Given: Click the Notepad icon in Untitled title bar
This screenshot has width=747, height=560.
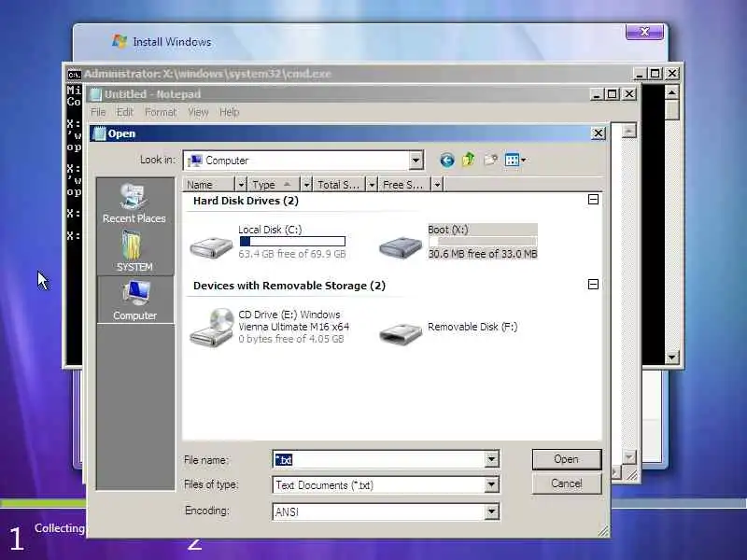Looking at the screenshot, I should [x=96, y=94].
